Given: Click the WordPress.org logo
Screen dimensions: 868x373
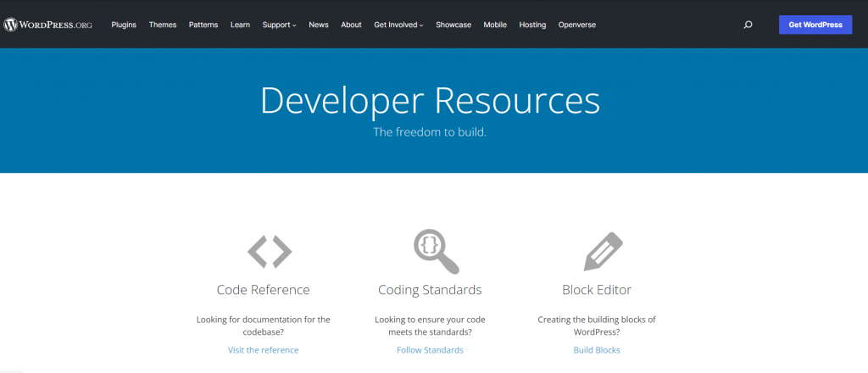Looking at the screenshot, I should click(47, 25).
